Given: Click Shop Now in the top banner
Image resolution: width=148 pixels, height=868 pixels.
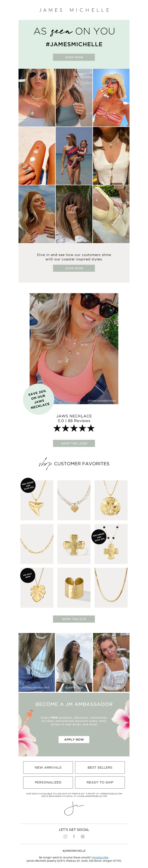Looking at the screenshot, I should point(74,57).
